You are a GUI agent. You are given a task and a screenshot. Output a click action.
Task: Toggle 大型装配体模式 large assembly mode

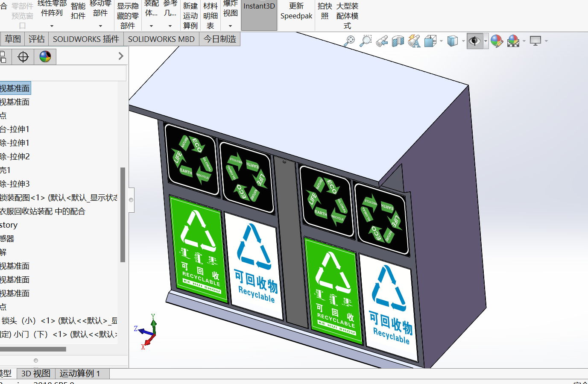(347, 16)
